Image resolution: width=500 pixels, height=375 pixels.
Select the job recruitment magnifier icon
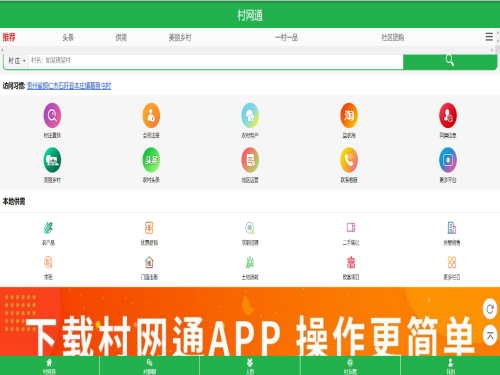[x=250, y=228]
